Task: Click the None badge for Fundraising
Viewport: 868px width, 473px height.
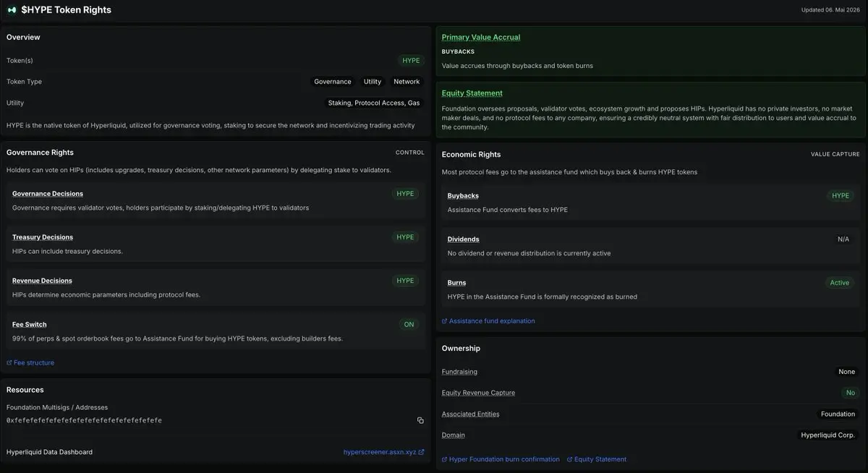Action: pos(847,372)
